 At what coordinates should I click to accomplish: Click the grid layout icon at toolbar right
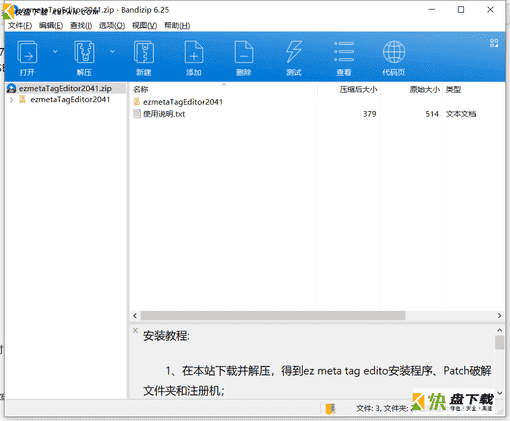point(494,43)
